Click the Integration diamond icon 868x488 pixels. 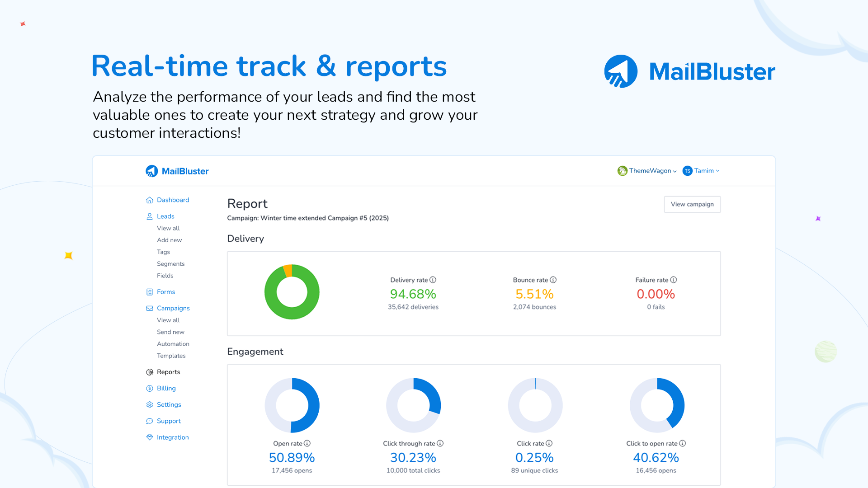click(x=150, y=437)
